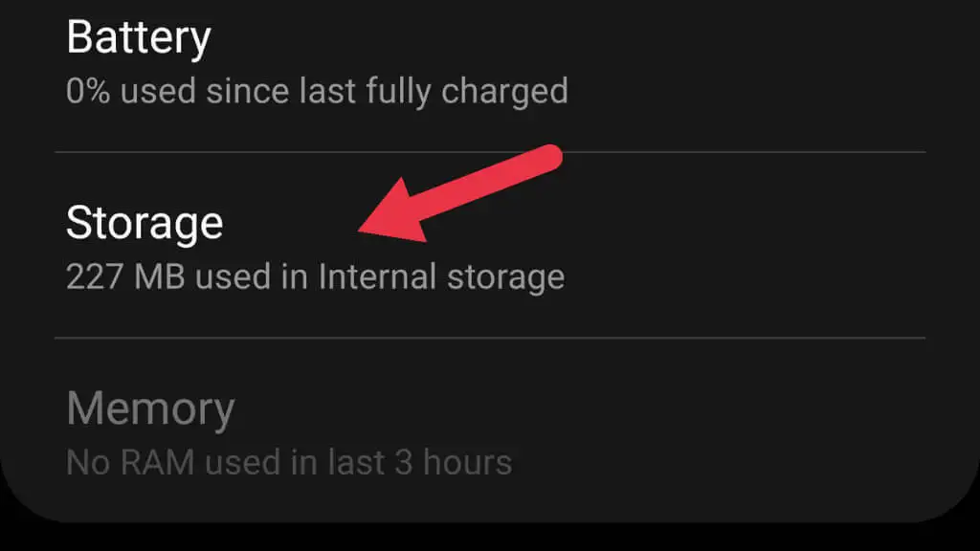The height and width of the screenshot is (551, 980).
Task: Select the "Storage" heading text
Action: coord(145,223)
